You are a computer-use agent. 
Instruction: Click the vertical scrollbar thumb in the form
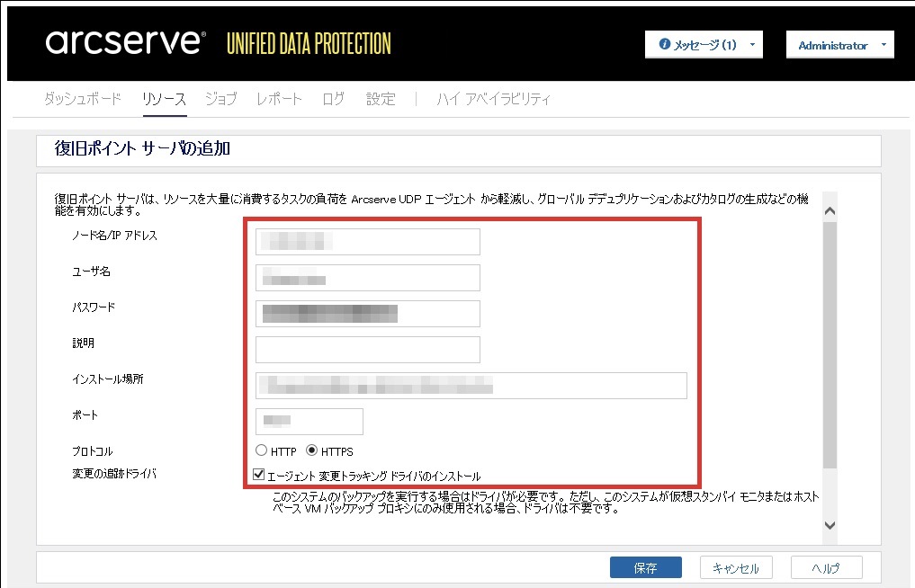830,344
